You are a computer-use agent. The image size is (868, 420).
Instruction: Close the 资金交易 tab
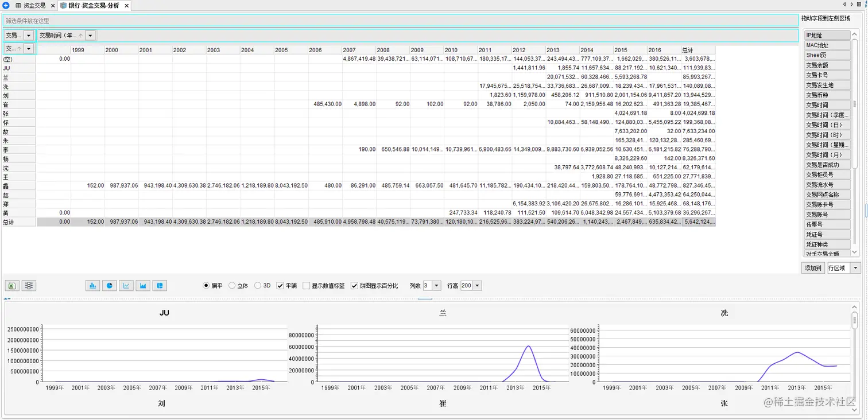tap(53, 6)
